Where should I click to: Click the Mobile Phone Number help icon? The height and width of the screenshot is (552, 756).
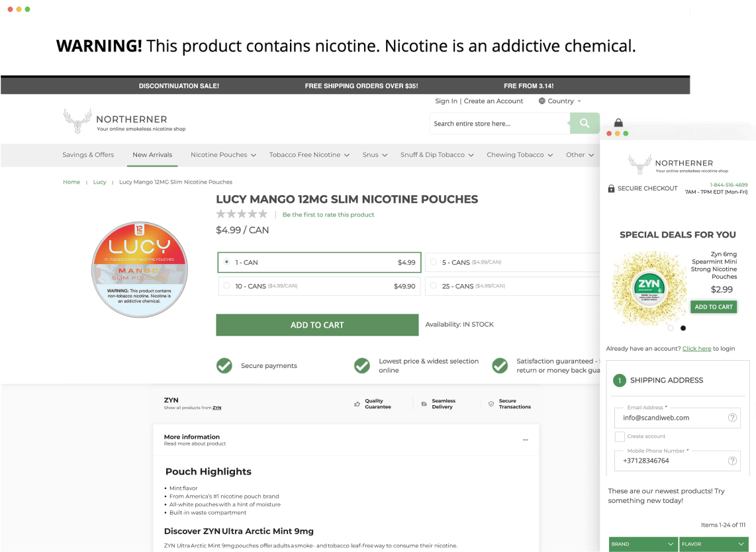(x=732, y=461)
